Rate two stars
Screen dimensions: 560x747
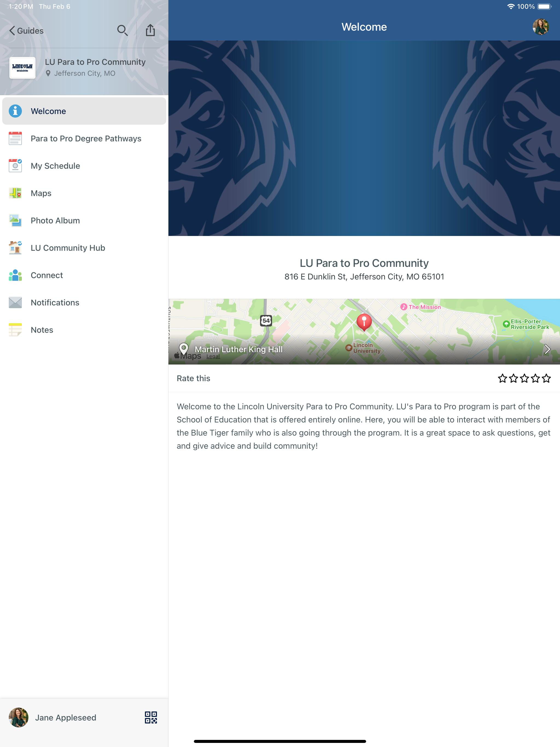[x=514, y=378]
